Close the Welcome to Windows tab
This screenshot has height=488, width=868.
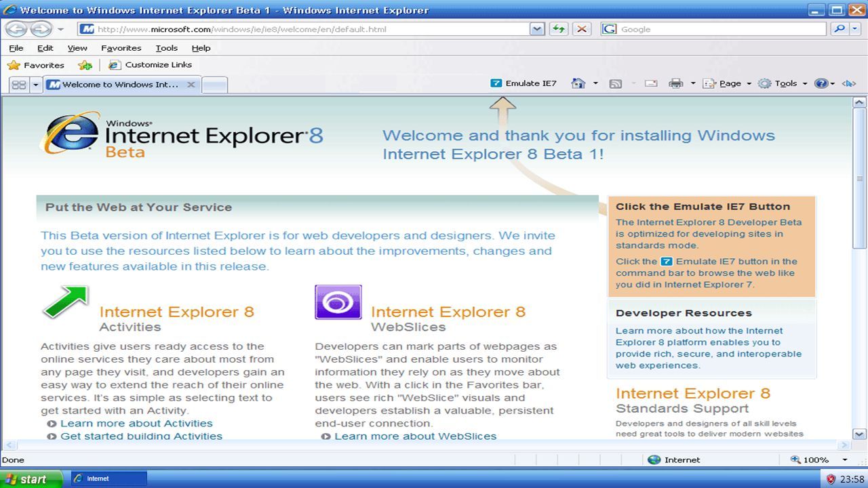point(191,85)
